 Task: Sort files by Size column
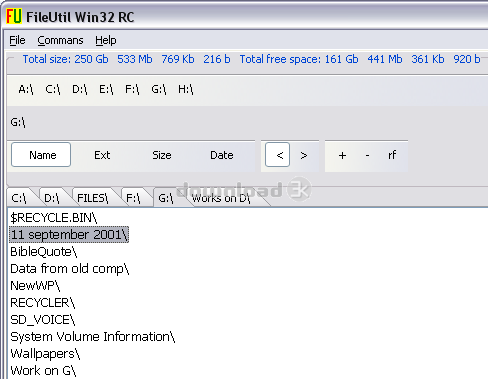tap(162, 155)
